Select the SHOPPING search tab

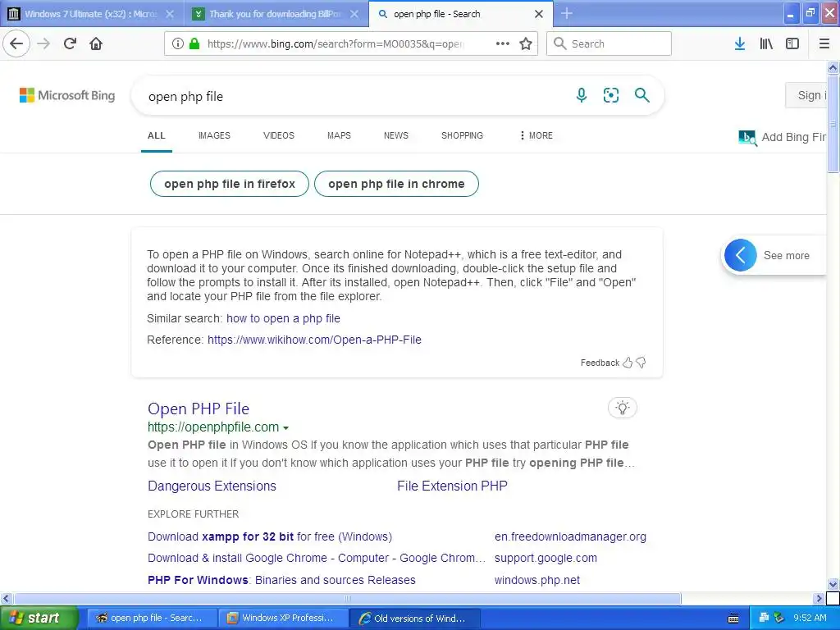(462, 135)
